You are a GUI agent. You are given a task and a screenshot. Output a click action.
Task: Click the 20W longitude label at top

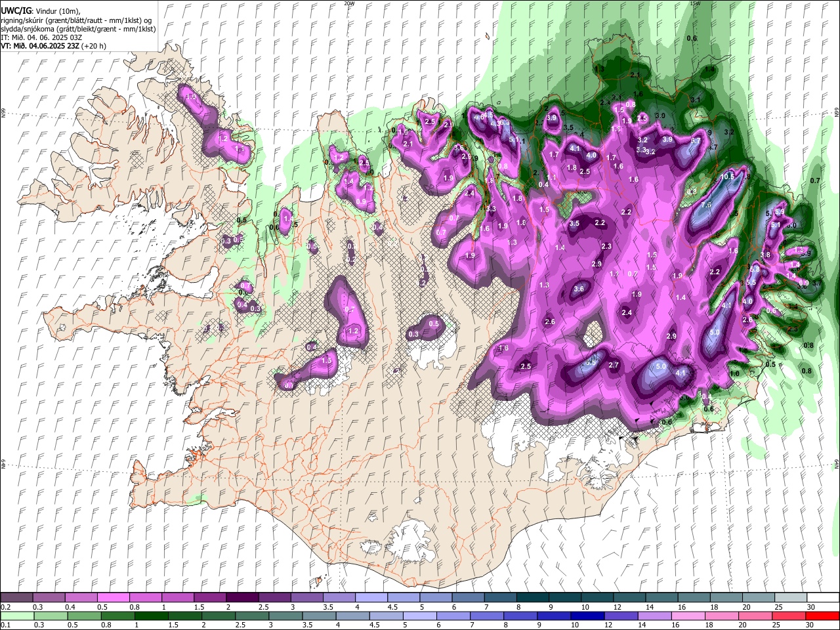[x=349, y=3]
